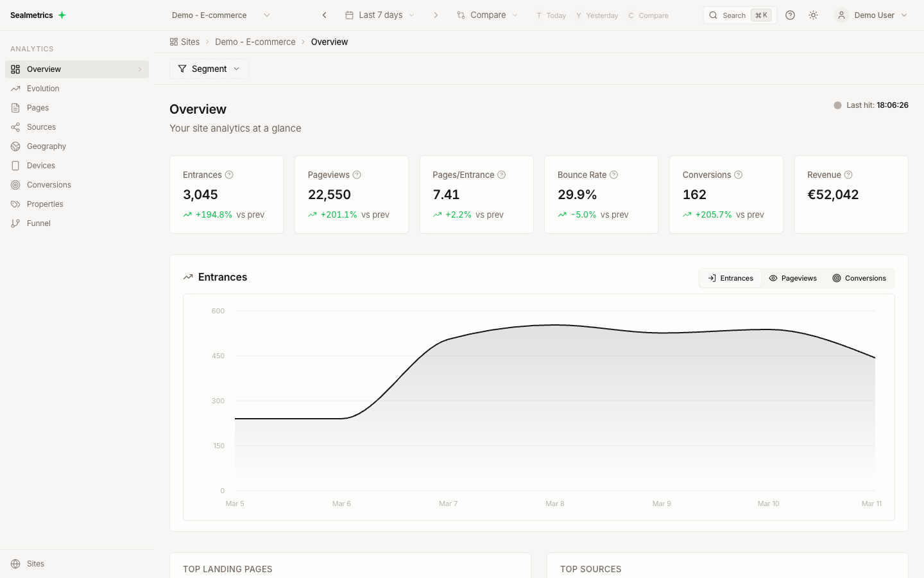Open the Geography section
The height and width of the screenshot is (578, 924).
(46, 146)
